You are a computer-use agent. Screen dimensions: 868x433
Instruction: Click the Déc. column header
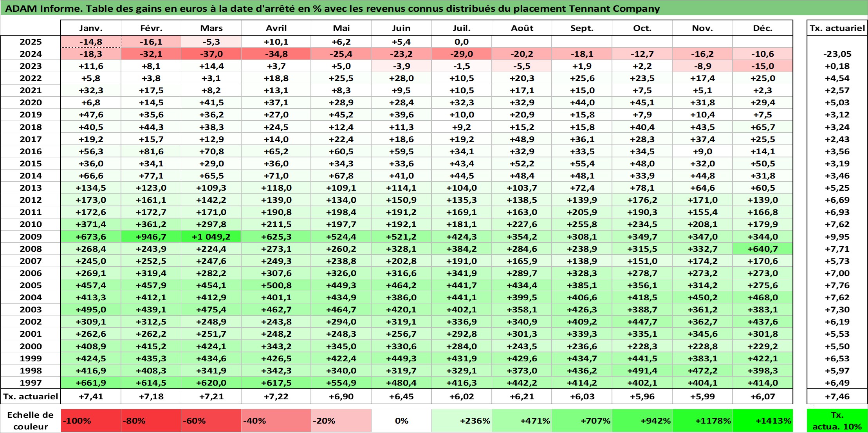tap(763, 28)
